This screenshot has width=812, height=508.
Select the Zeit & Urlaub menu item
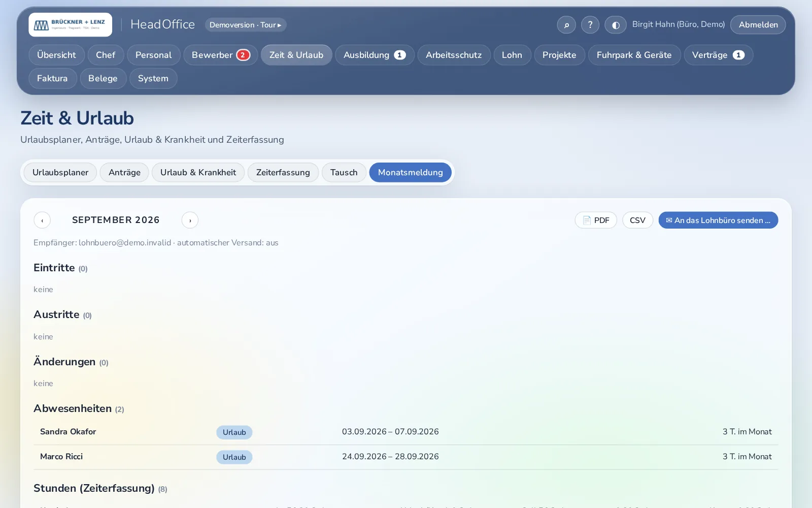click(296, 55)
